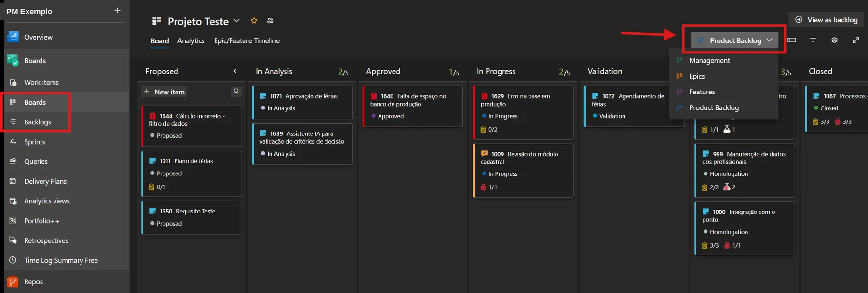Switch to Epic/Feature Timeline tab
This screenshot has height=293, width=868.
click(x=247, y=41)
